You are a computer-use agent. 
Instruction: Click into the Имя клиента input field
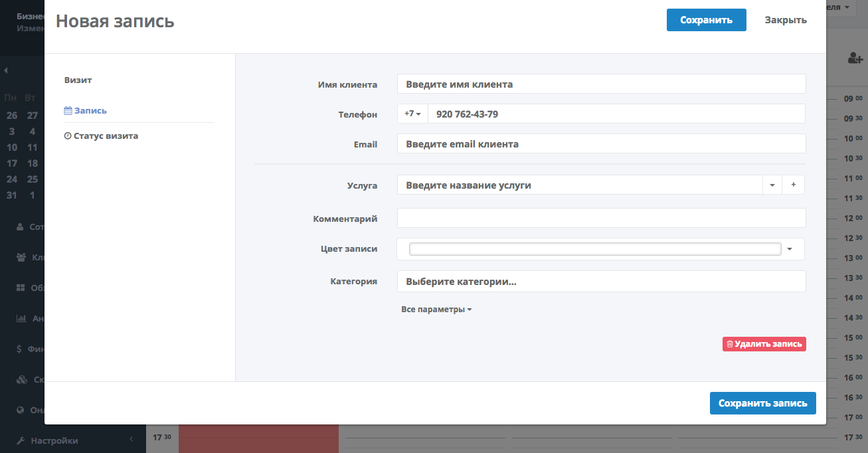[600, 84]
